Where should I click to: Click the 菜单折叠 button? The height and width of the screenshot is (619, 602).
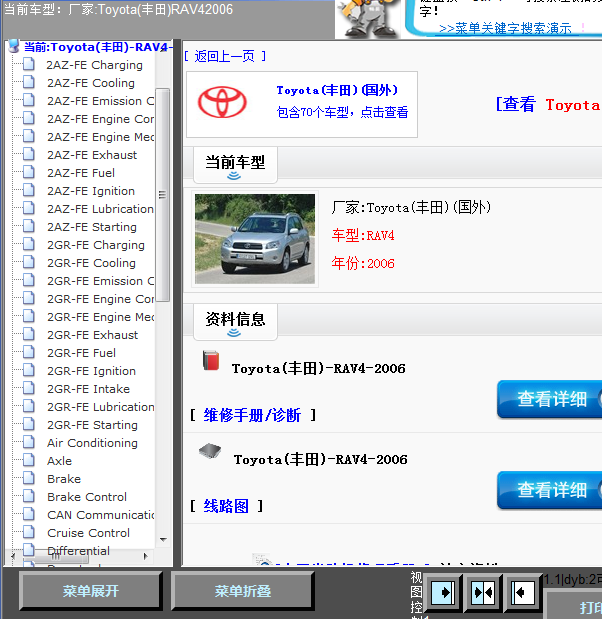[x=242, y=591]
